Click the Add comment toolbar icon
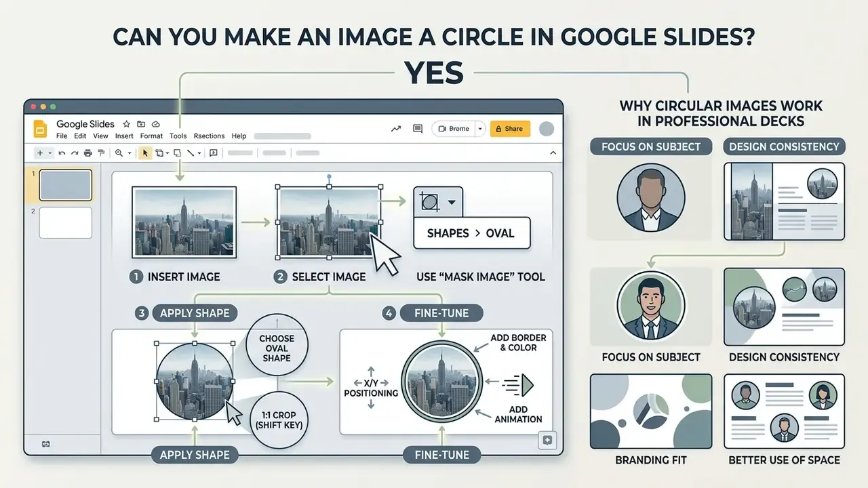The width and height of the screenshot is (868, 488). 214,153
